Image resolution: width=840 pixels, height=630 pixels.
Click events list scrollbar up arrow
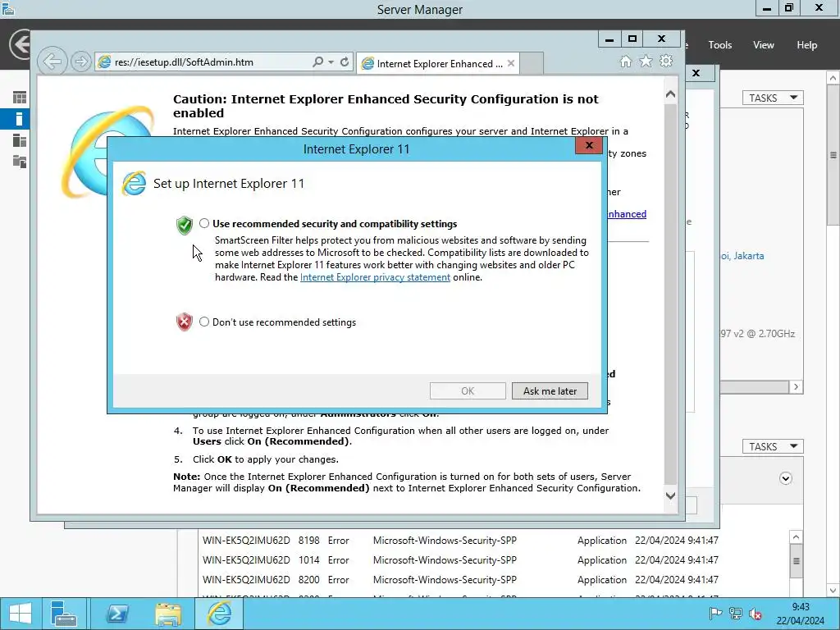coord(796,536)
